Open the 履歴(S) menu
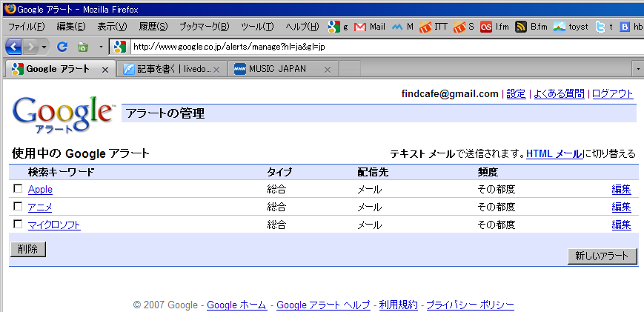 (153, 27)
